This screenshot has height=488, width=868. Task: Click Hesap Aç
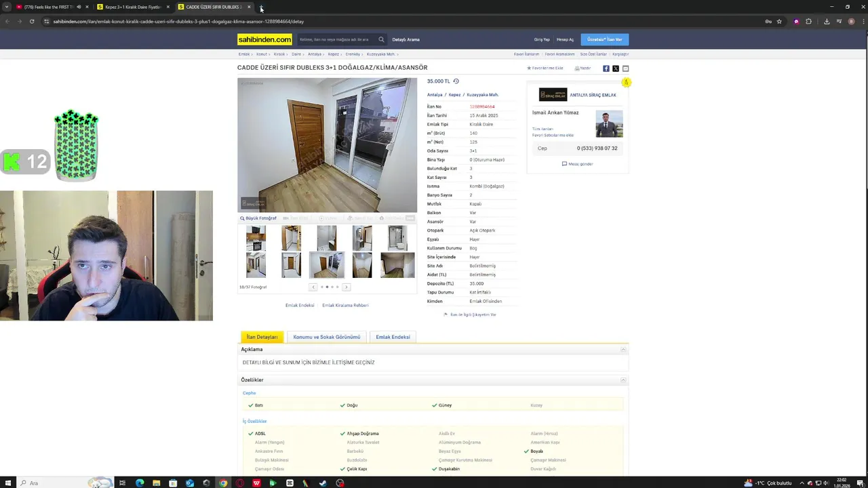click(565, 39)
